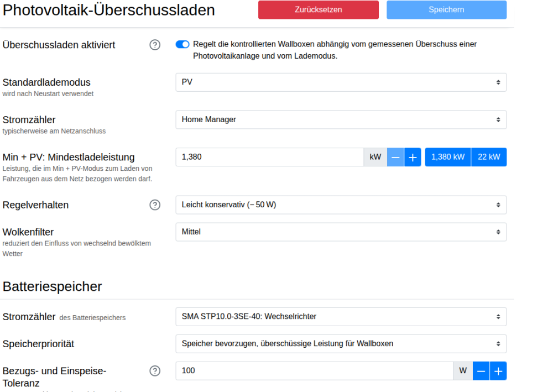Open Regelverhalten Leicht konservativ dropdown
The height and width of the screenshot is (392, 553).
[341, 205]
